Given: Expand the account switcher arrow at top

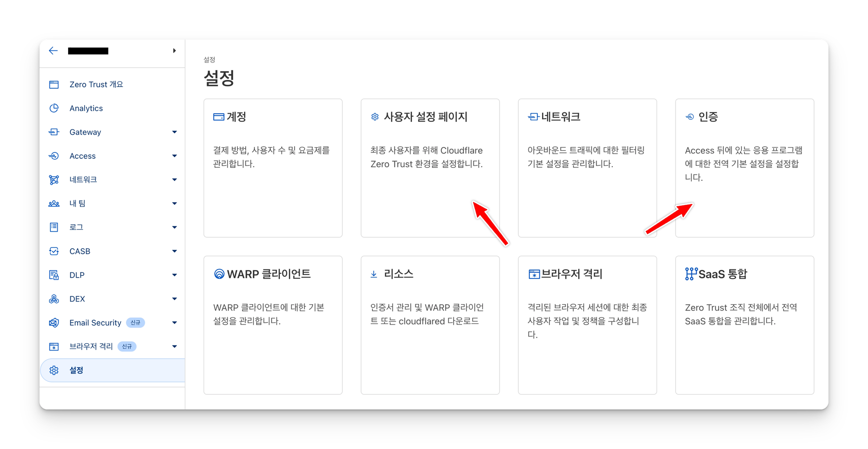Looking at the screenshot, I should [x=174, y=51].
